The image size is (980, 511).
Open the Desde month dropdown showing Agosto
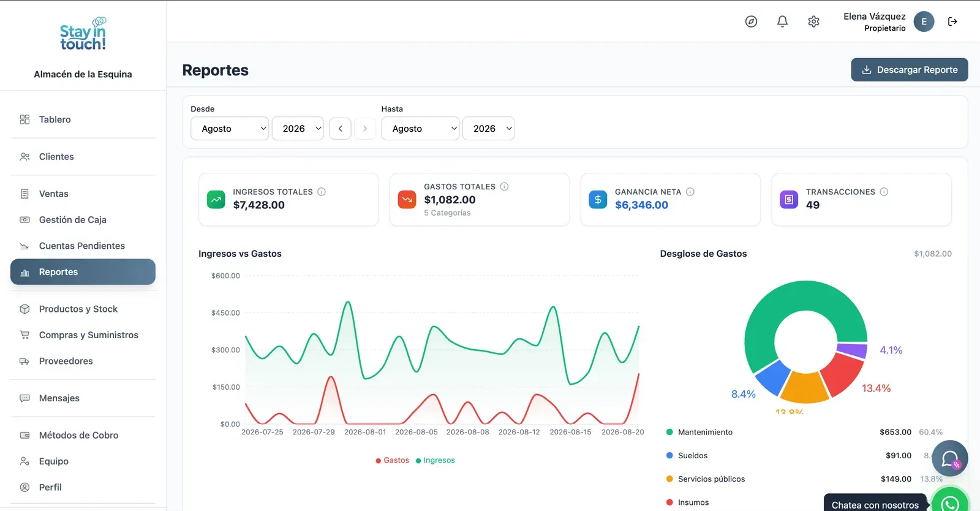click(x=230, y=129)
